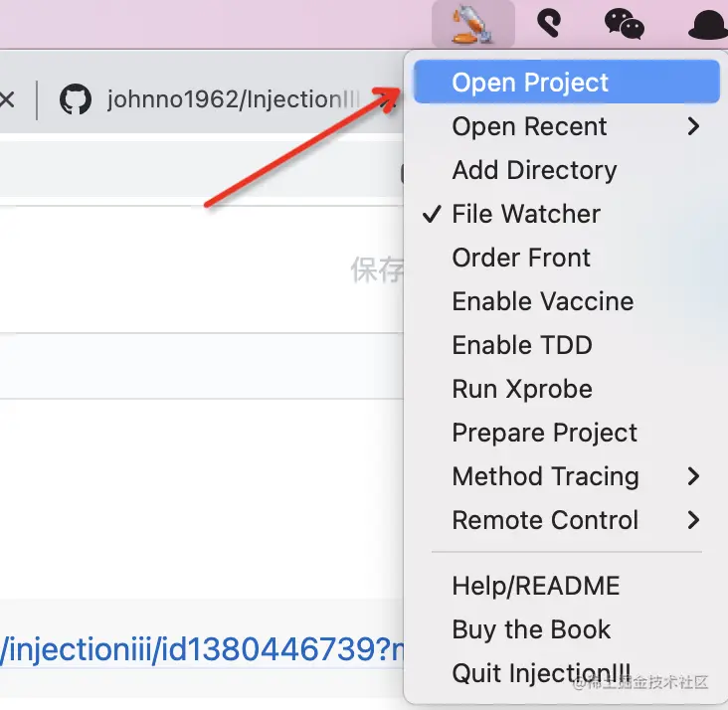Toggle the File Watcher option
The width and height of the screenshot is (728, 710).
point(526,214)
